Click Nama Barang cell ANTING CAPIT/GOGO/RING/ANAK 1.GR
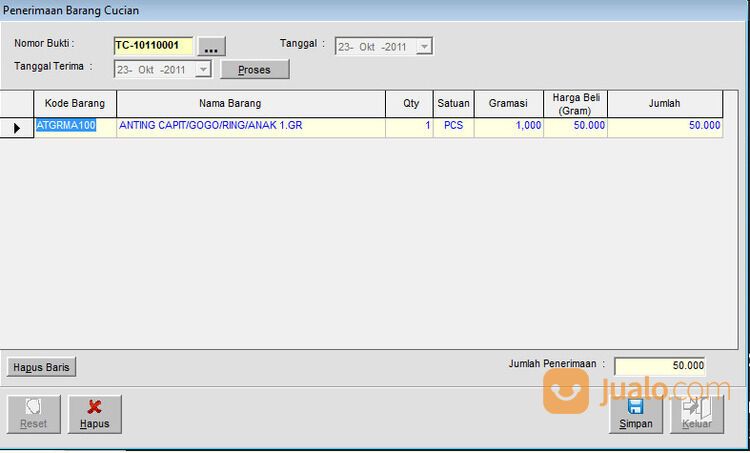 click(x=251, y=127)
